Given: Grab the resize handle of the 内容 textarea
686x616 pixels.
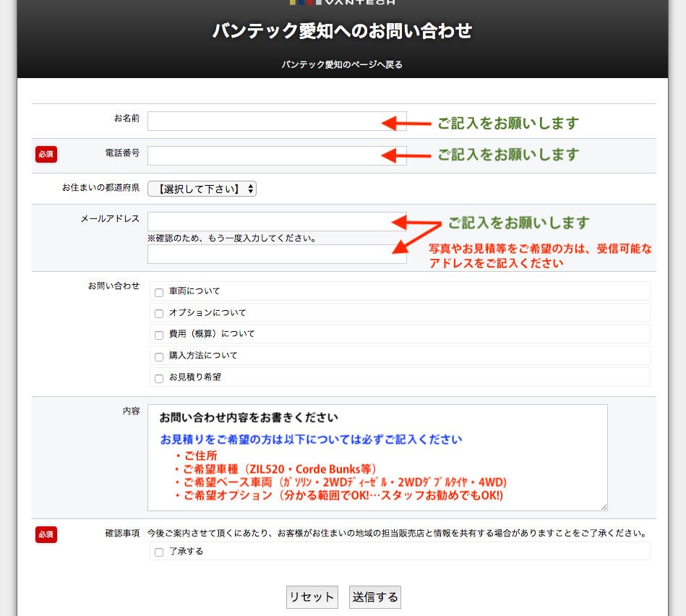Looking at the screenshot, I should click(604, 507).
